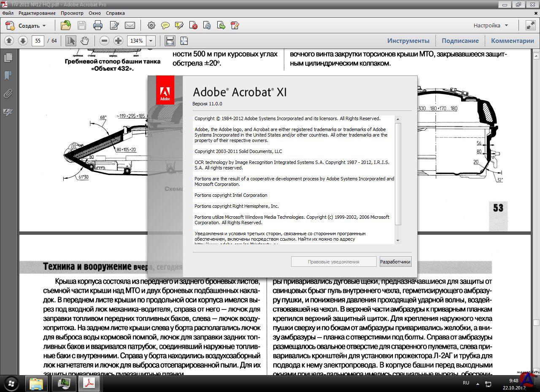This screenshot has width=540, height=392.
Task: Toggle fit-width scrolling page view
Action: click(x=170, y=41)
